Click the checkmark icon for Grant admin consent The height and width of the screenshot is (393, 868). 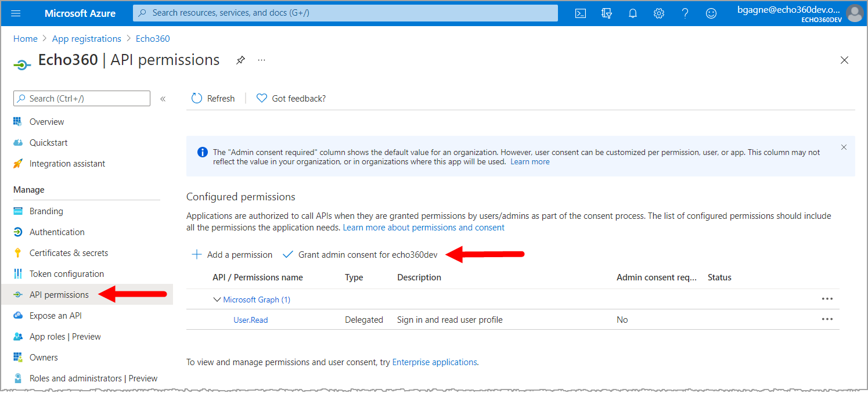pyautogui.click(x=288, y=254)
